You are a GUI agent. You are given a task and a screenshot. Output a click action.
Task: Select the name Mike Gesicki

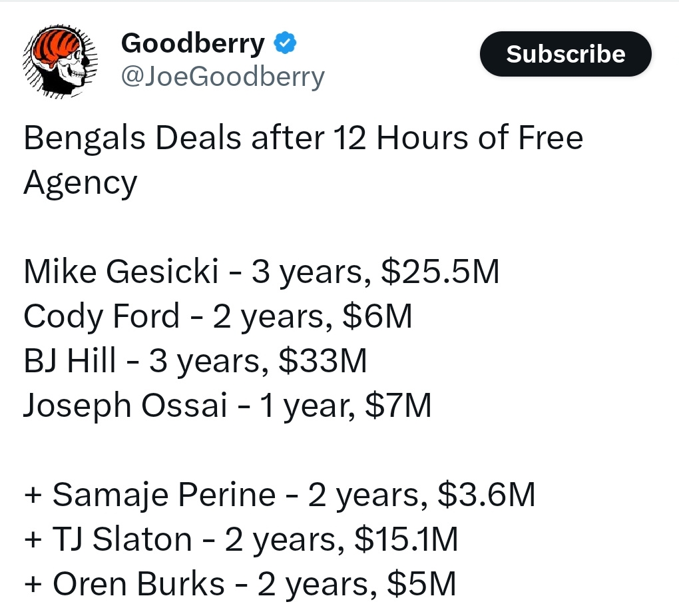(x=120, y=272)
